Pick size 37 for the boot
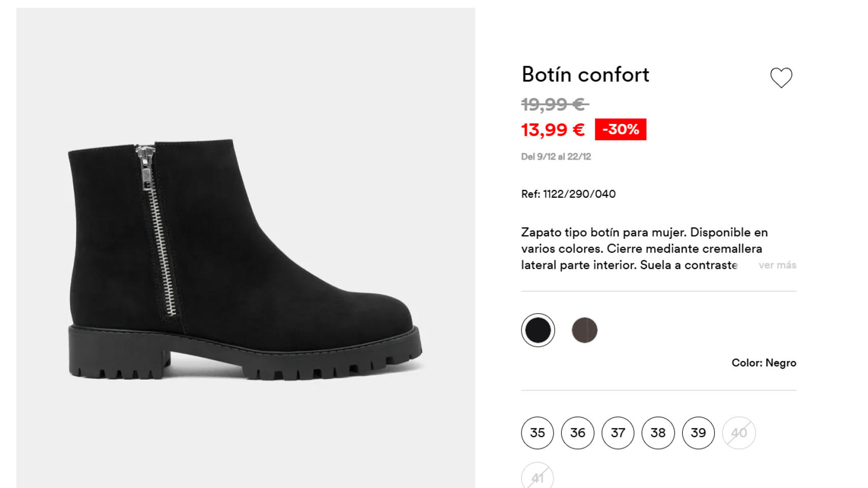The width and height of the screenshot is (868, 488). coord(618,433)
